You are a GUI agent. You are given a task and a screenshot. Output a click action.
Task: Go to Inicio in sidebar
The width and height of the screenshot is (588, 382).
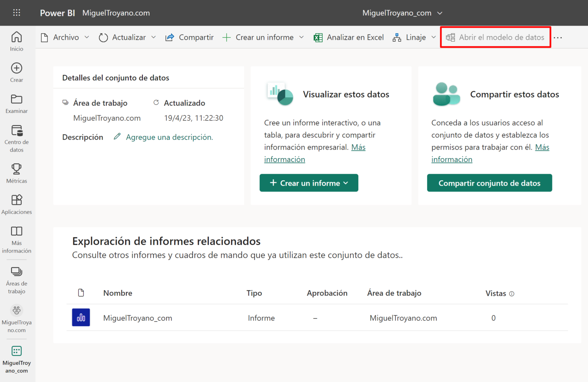click(16, 41)
